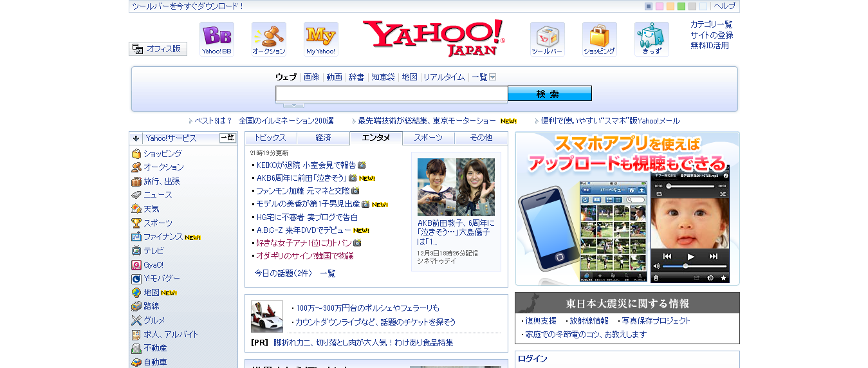Viewport: 868px width, 368px height.
Task: Switch to the 経済 tab
Action: coord(324,138)
